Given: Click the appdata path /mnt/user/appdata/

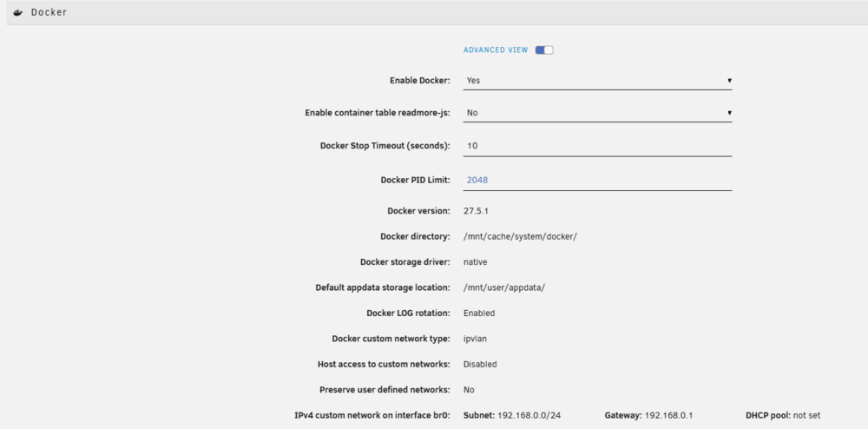Looking at the screenshot, I should (504, 287).
